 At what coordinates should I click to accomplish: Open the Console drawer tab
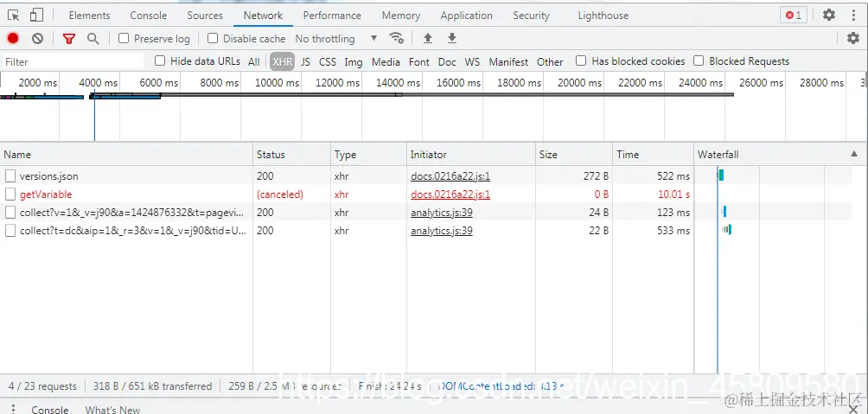(50, 410)
